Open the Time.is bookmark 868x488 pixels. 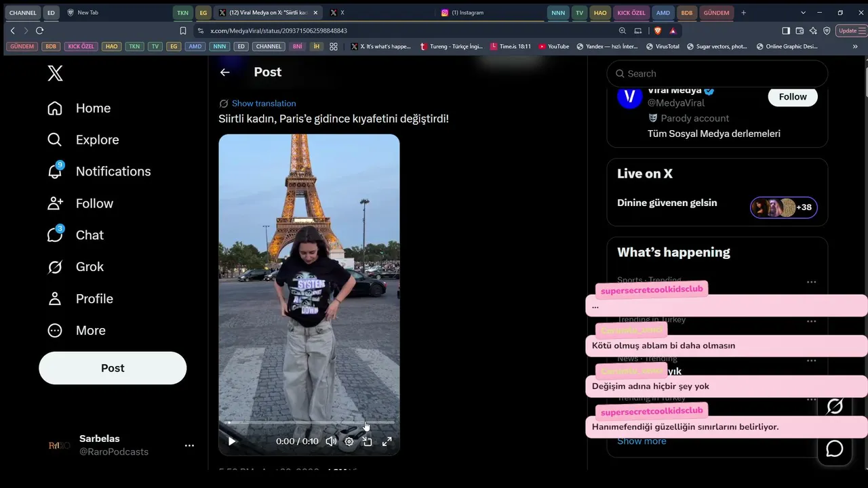click(x=511, y=47)
